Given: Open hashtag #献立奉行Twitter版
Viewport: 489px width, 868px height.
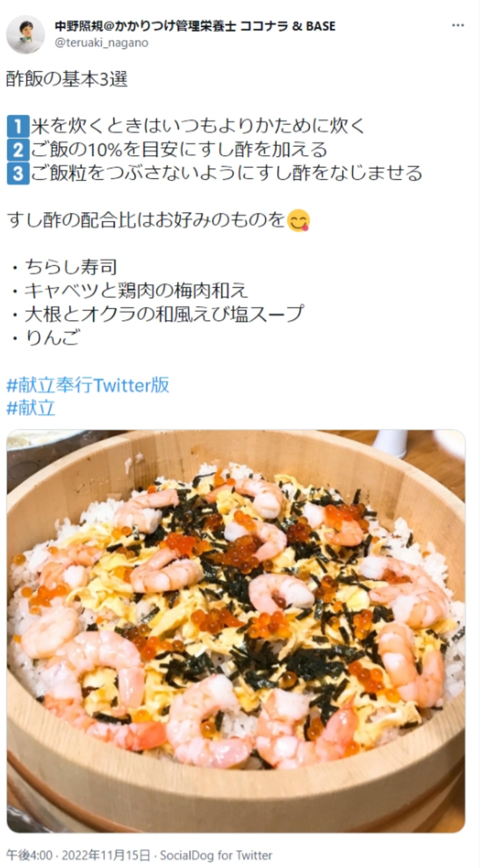Looking at the screenshot, I should [x=88, y=385].
